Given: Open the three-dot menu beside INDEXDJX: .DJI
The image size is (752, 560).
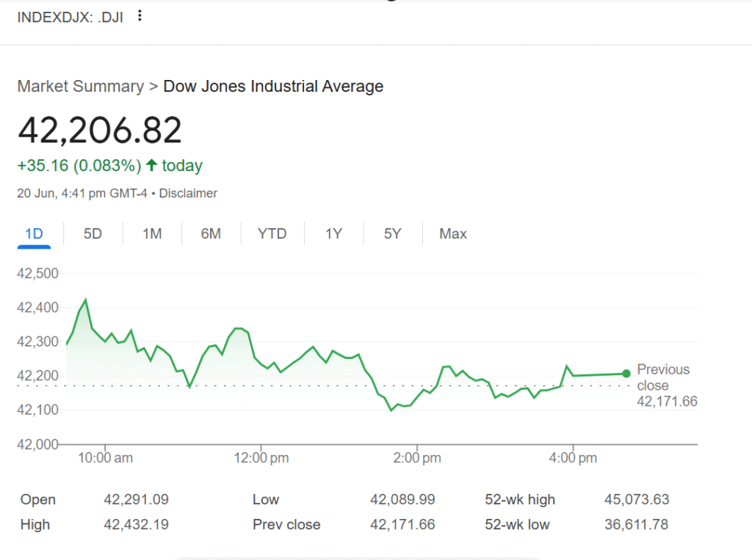Looking at the screenshot, I should click(140, 16).
